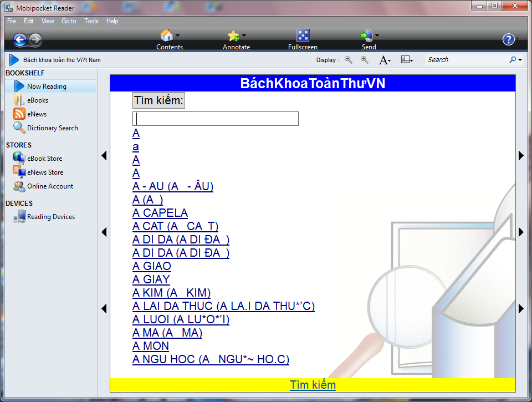Viewport: 532px width, 402px height.
Task: Open the eNews Store
Action: click(x=45, y=172)
